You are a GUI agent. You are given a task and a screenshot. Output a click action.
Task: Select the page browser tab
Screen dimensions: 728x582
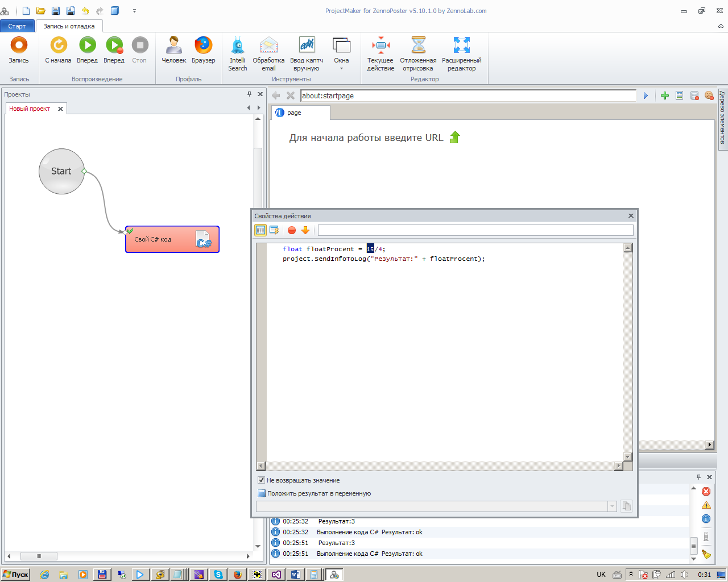click(300, 113)
